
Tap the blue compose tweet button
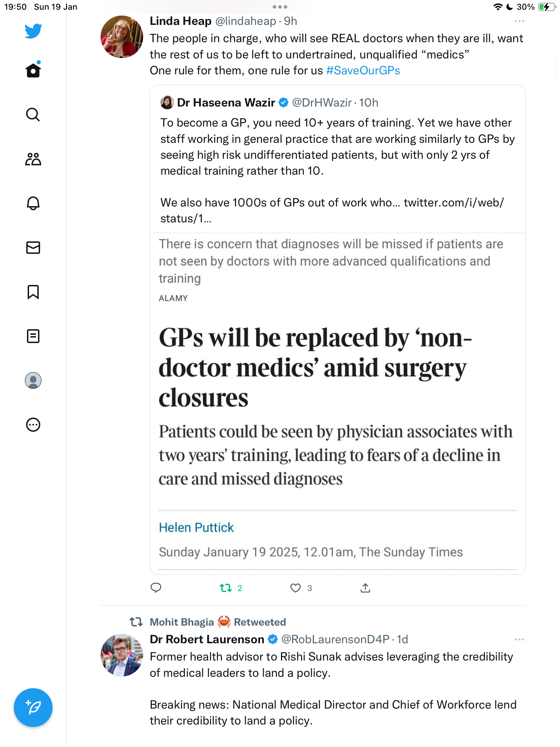click(x=33, y=708)
